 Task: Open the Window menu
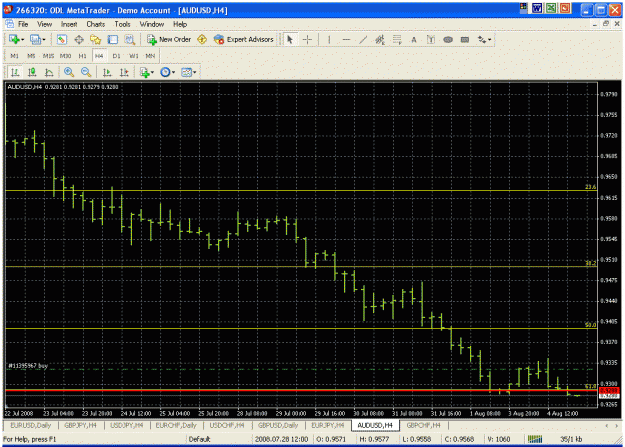click(x=151, y=24)
